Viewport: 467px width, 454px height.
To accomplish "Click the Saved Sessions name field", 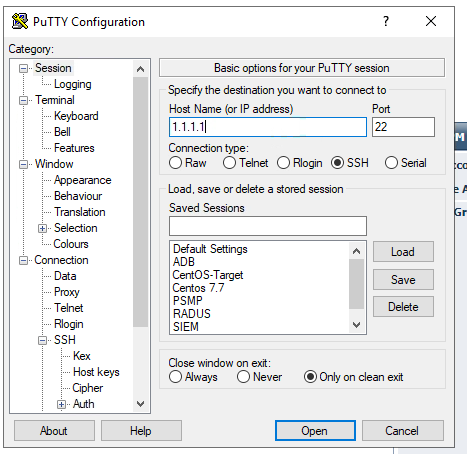I will [x=268, y=226].
